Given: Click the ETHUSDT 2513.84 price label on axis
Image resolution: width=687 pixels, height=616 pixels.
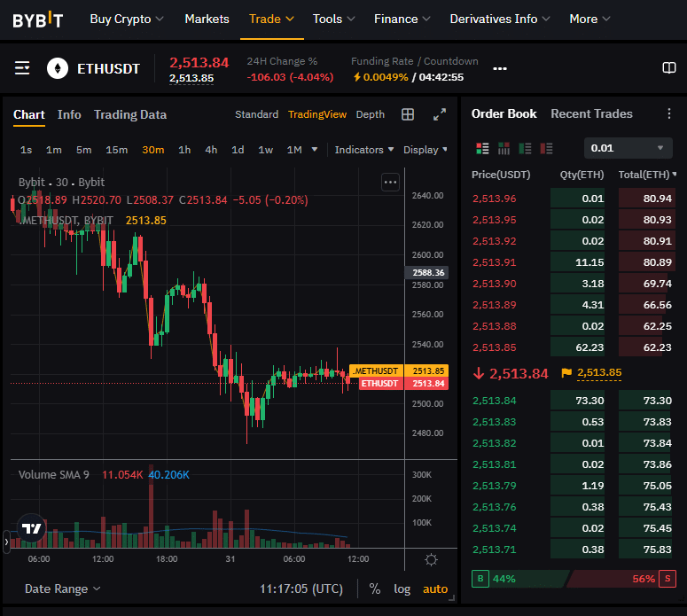Looking at the screenshot, I should 403,384.
